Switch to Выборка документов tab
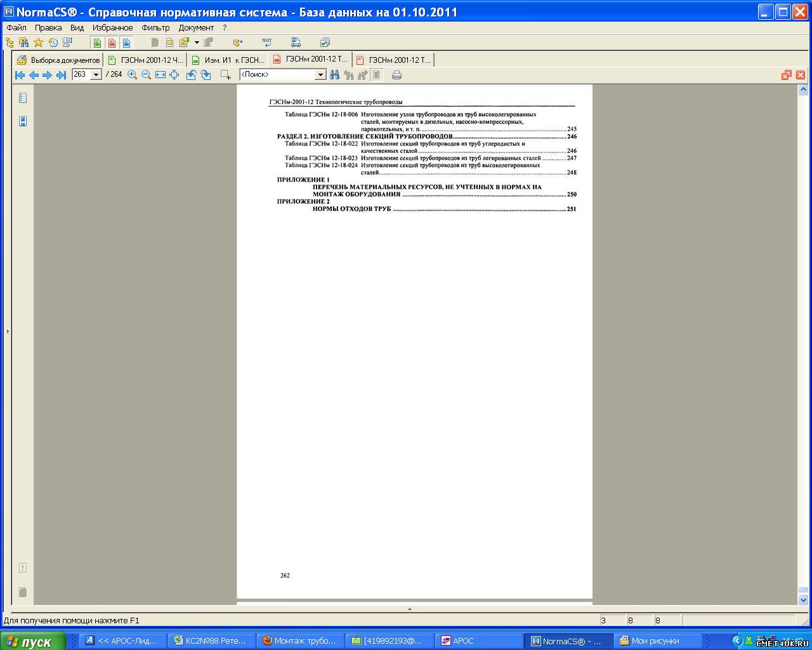The width and height of the screenshot is (812, 650). click(58, 60)
